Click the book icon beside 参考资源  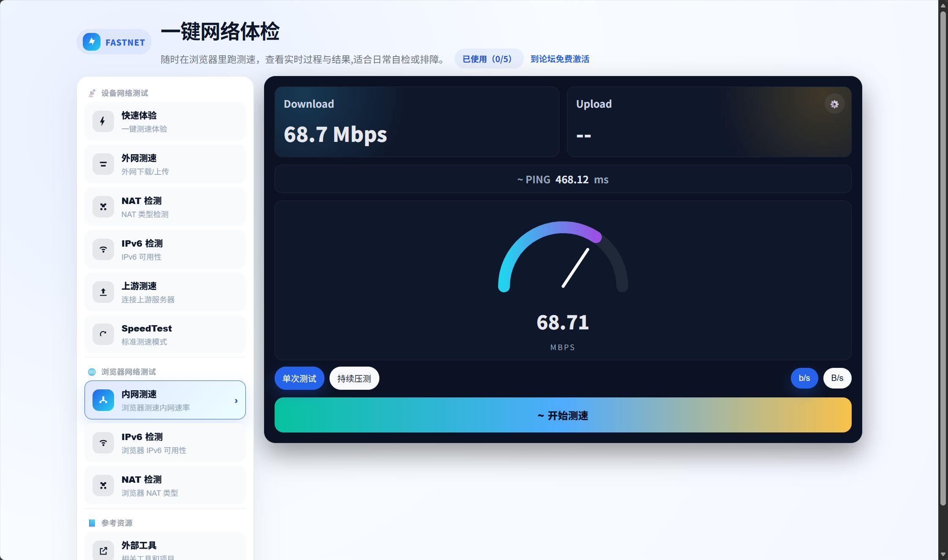point(92,523)
